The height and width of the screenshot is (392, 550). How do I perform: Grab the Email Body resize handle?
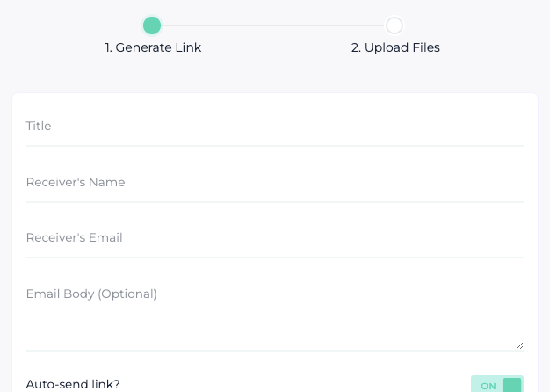point(519,345)
